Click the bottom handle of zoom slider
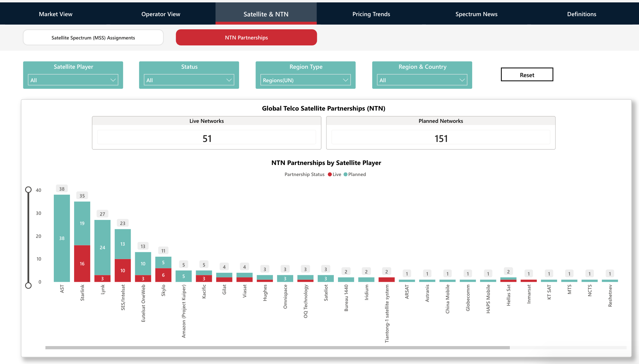 point(28,285)
